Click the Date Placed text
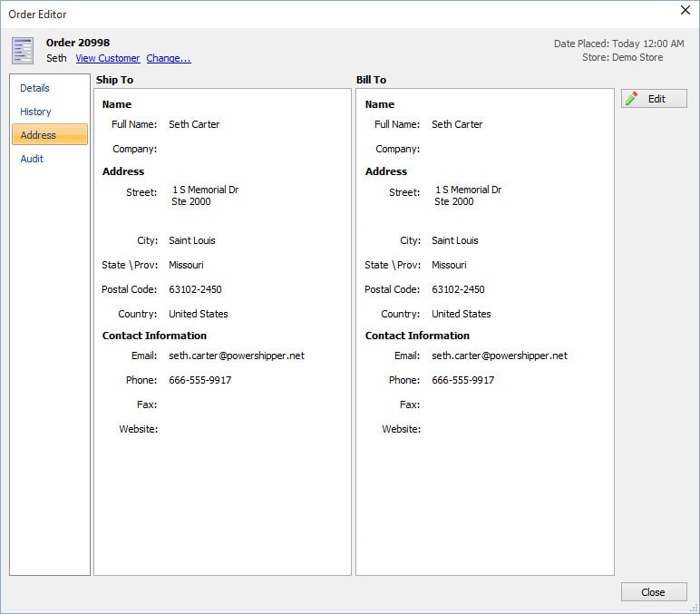 (x=618, y=44)
